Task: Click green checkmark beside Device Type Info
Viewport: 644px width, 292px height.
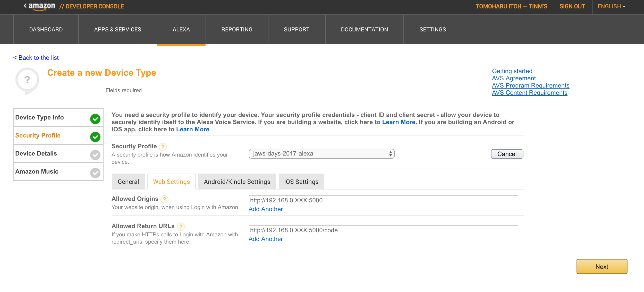Action: click(x=95, y=119)
